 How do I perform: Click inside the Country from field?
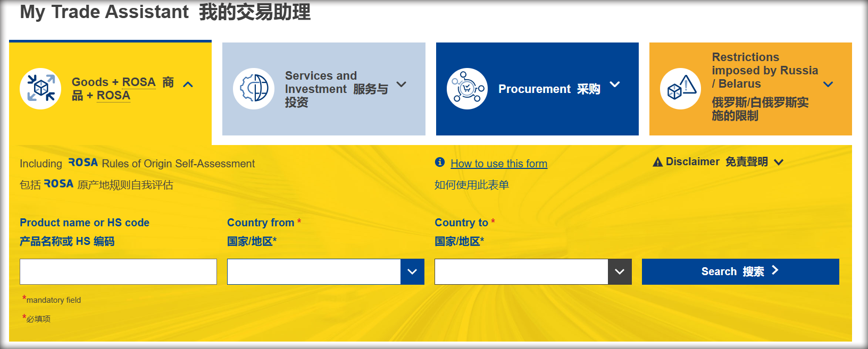click(314, 271)
